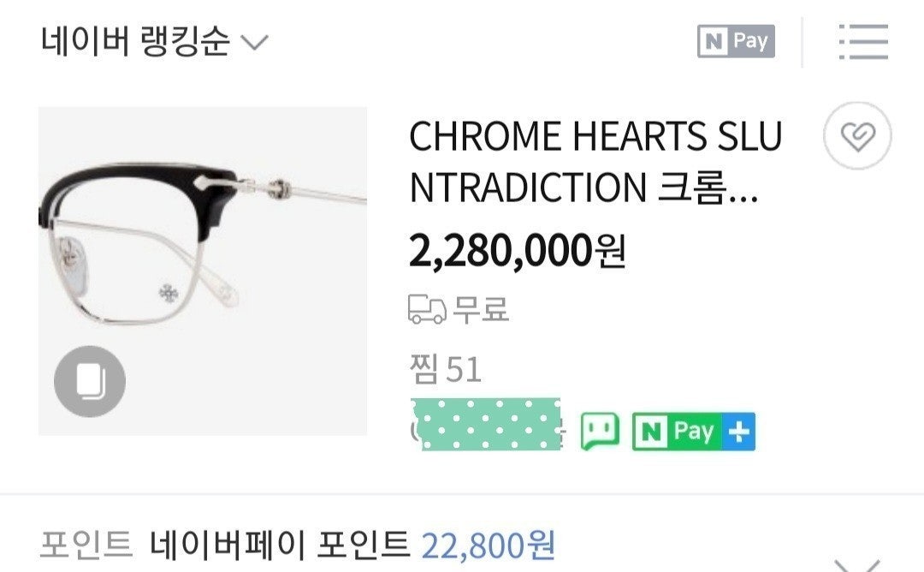Switch layout with the list view icon
924x572 pixels.
point(863,41)
